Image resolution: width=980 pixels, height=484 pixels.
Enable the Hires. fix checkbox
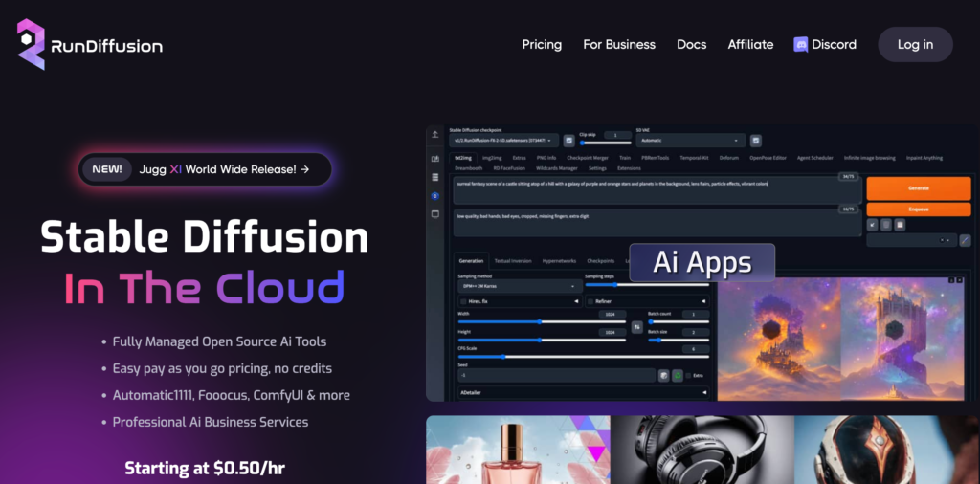[x=463, y=301]
